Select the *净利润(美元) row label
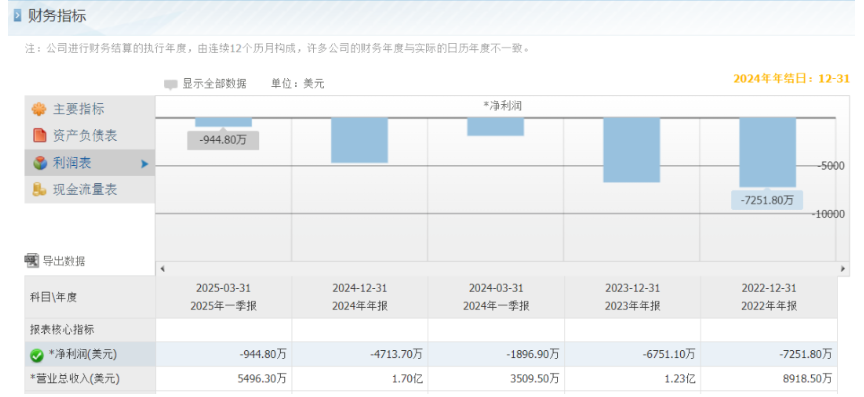This screenshot has width=864, height=397. (x=83, y=355)
